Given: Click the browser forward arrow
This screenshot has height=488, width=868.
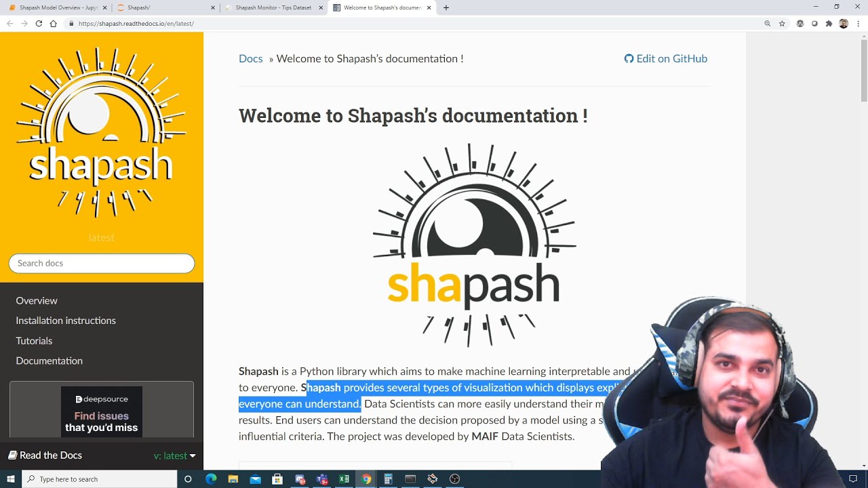Looking at the screenshot, I should click(24, 23).
